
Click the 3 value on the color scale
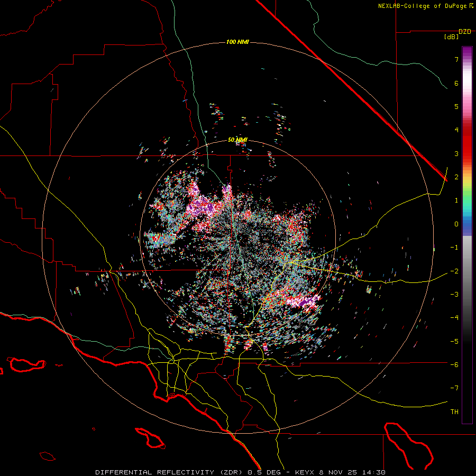pos(456,153)
